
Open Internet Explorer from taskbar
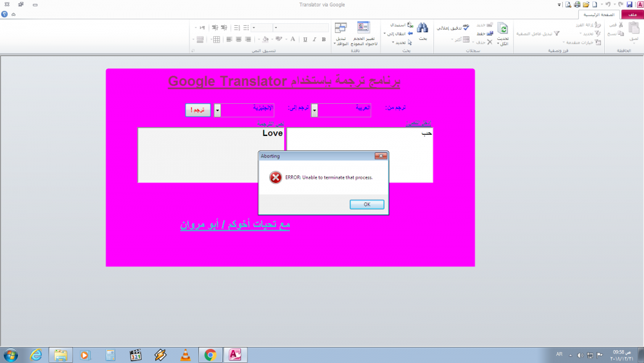point(35,355)
